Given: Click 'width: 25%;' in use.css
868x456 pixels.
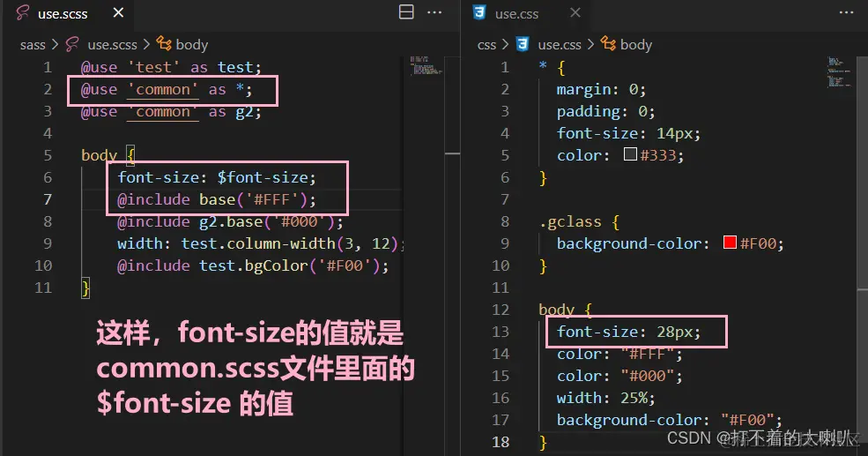Looking at the screenshot, I should coord(606,398).
